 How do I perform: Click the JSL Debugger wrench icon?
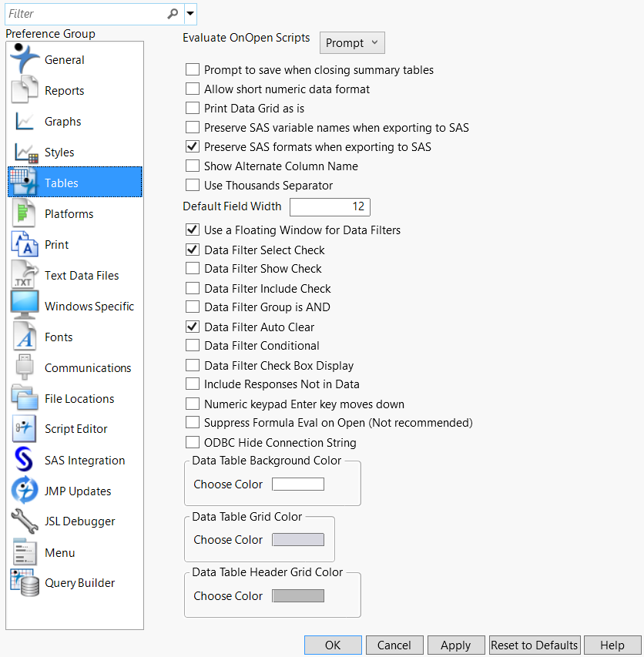[25, 521]
